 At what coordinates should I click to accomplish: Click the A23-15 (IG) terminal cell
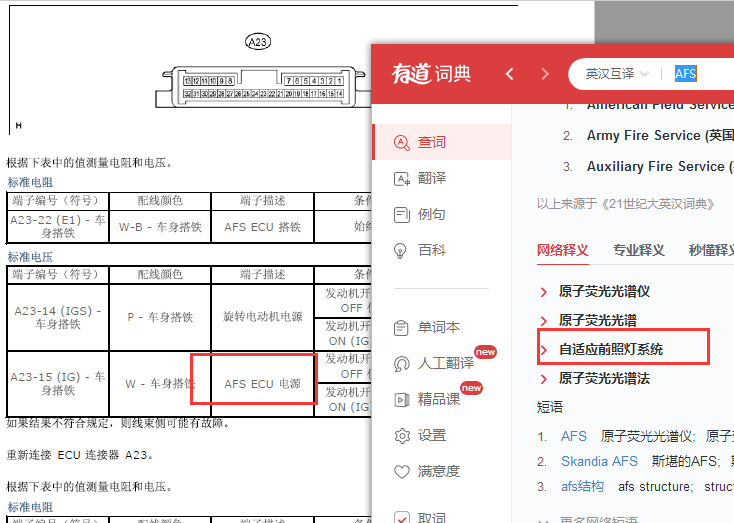[58, 383]
